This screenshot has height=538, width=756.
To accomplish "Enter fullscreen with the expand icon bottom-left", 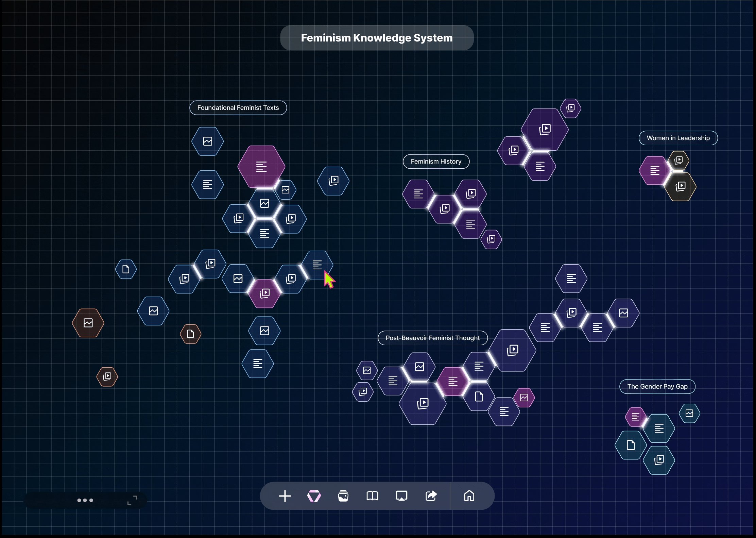I will pos(132,500).
